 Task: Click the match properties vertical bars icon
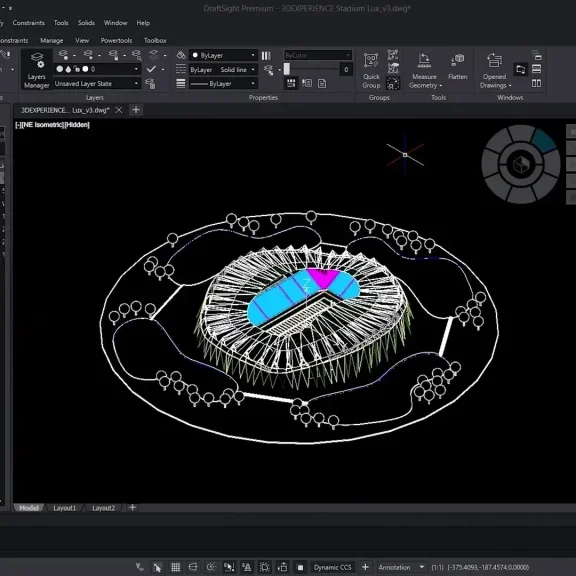(x=266, y=55)
